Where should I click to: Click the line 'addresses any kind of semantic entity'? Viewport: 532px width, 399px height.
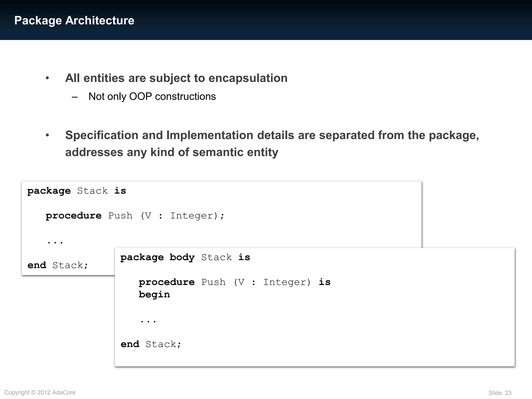[x=172, y=152]
